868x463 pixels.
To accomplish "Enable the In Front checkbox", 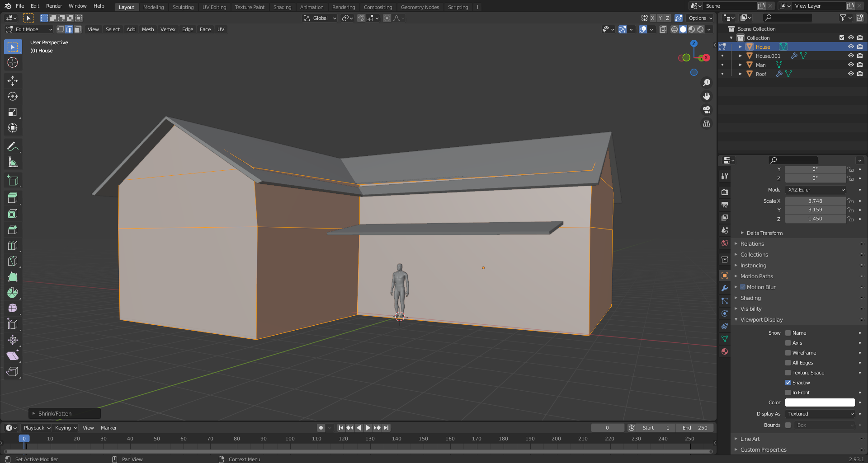I will [x=788, y=393].
